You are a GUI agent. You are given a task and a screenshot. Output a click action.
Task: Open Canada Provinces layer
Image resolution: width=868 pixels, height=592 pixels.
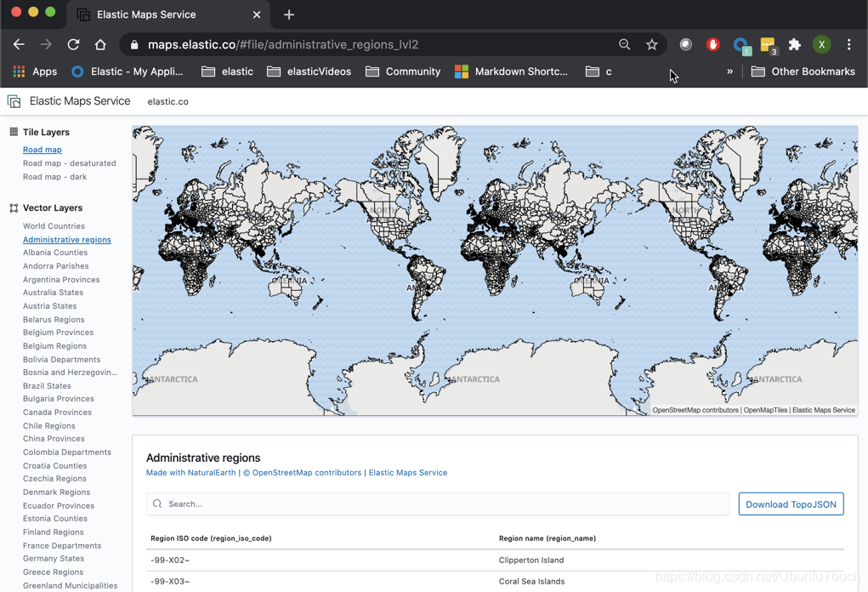(57, 412)
